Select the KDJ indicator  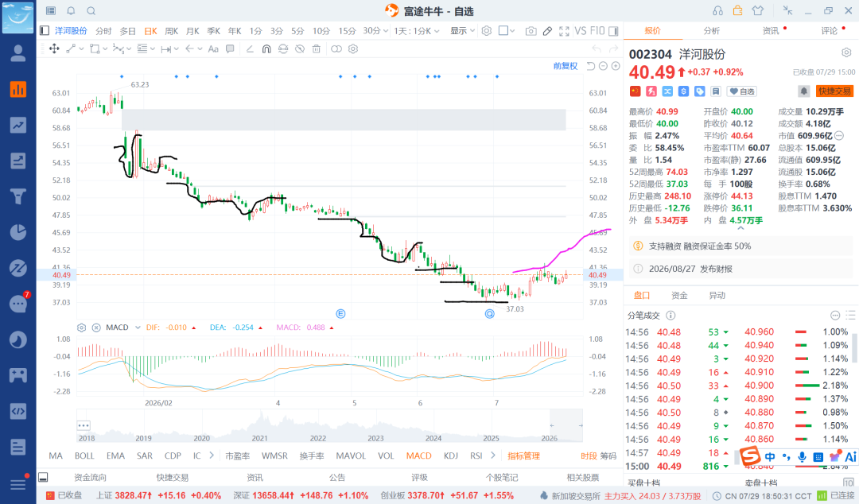click(451, 456)
